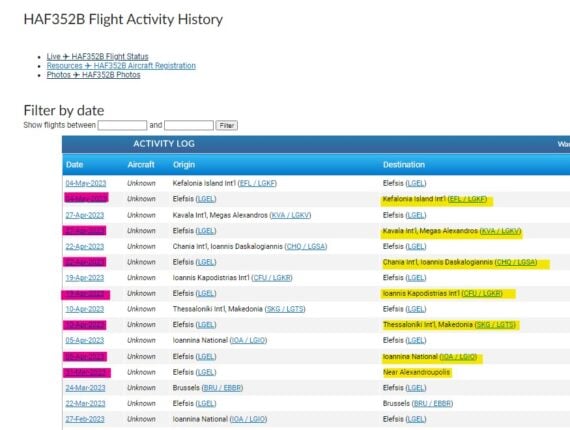Open the 22-Apr-2023 flight date link
The width and height of the screenshot is (570, 430).
click(85, 246)
